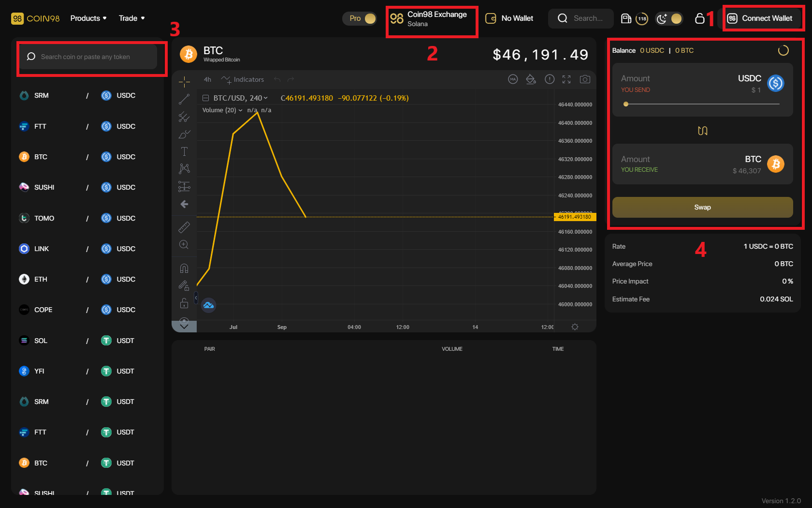Image resolution: width=812 pixels, height=508 pixels.
Task: Click the swap direction reverse icon
Action: coord(703,131)
